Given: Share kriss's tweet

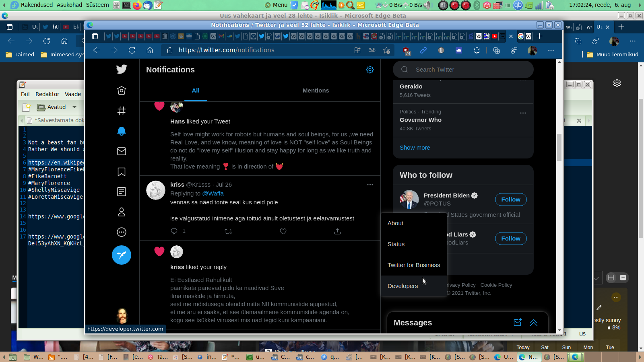Looking at the screenshot, I should [337, 231].
